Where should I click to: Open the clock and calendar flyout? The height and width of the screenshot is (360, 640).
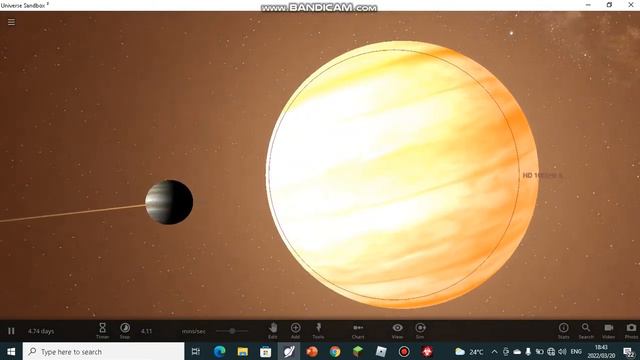click(601, 351)
